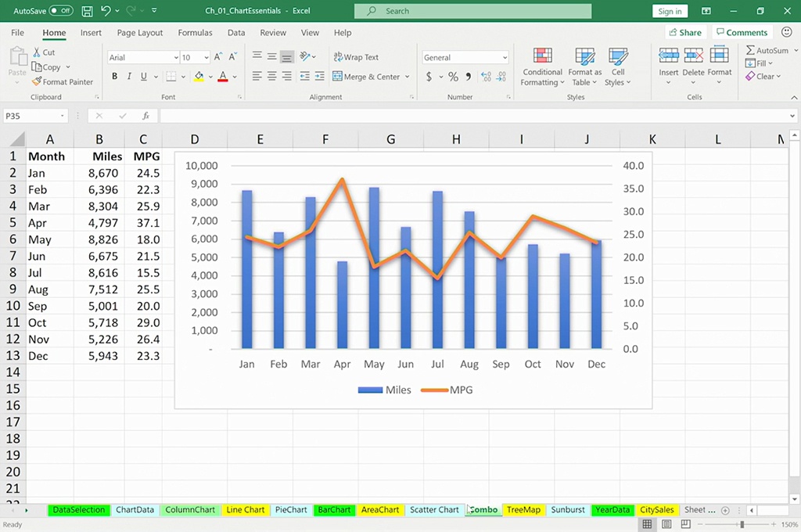Click the Italic button
This screenshot has width=801, height=532.
coord(128,77)
